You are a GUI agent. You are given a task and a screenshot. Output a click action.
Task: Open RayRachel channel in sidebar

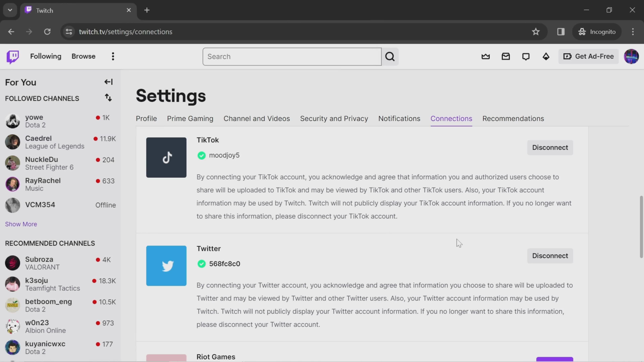coord(60,184)
